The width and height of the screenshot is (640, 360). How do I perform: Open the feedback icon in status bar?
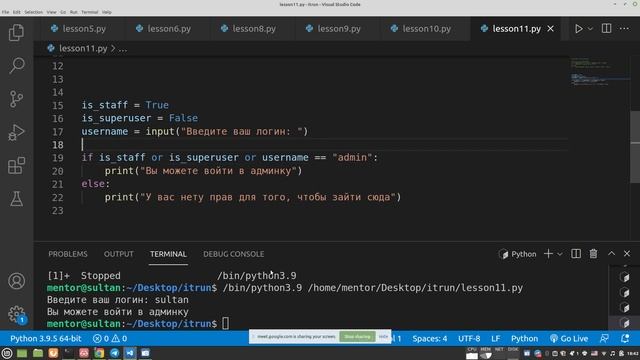coord(604,338)
